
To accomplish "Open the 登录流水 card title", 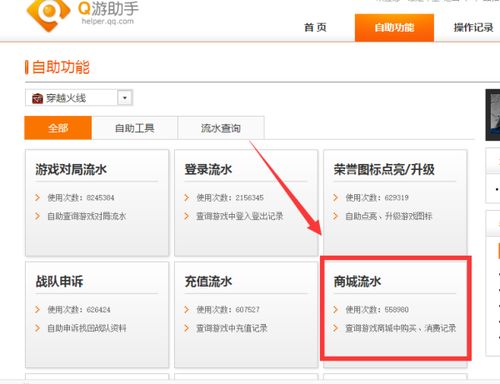I will click(x=208, y=169).
